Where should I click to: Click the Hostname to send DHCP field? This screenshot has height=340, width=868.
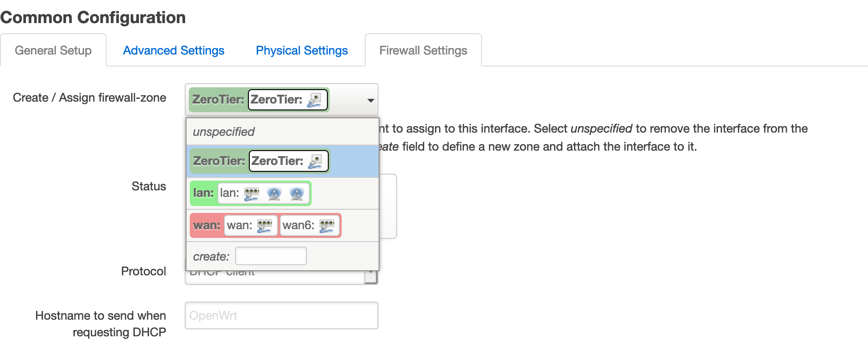[x=282, y=316]
